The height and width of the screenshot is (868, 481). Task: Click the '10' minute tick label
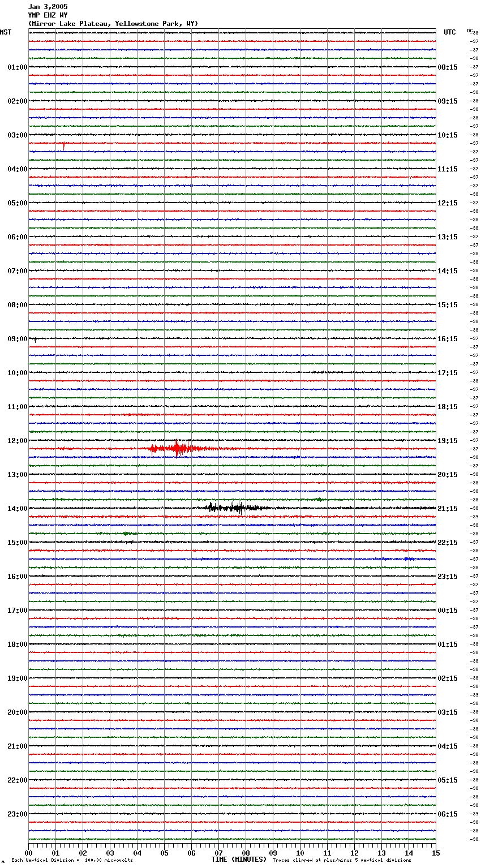point(300,853)
